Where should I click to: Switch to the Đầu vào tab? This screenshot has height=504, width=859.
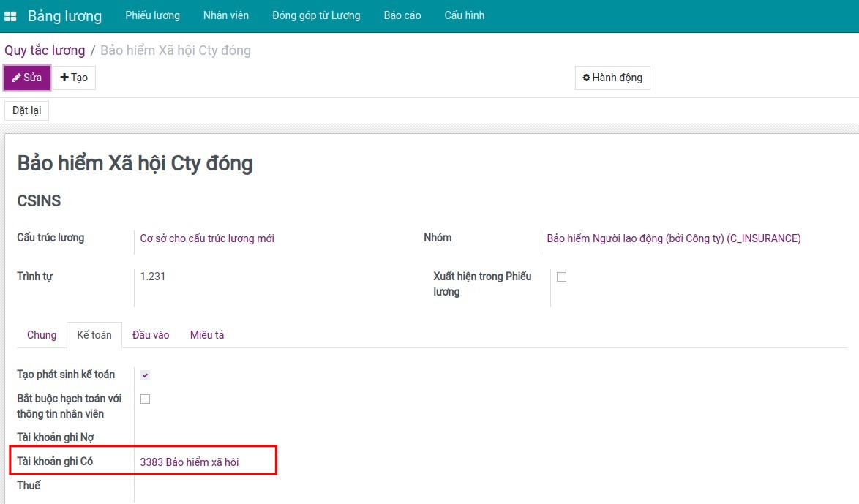[151, 335]
